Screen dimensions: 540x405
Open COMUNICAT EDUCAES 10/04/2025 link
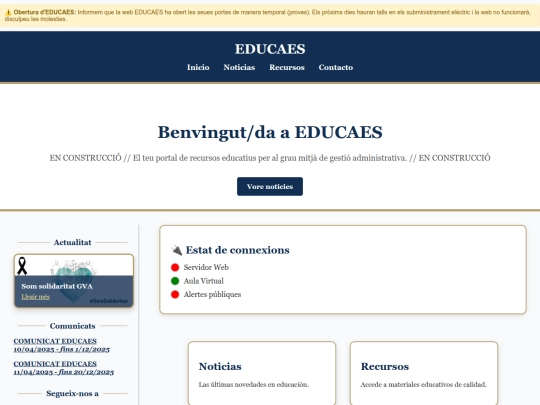(x=62, y=345)
